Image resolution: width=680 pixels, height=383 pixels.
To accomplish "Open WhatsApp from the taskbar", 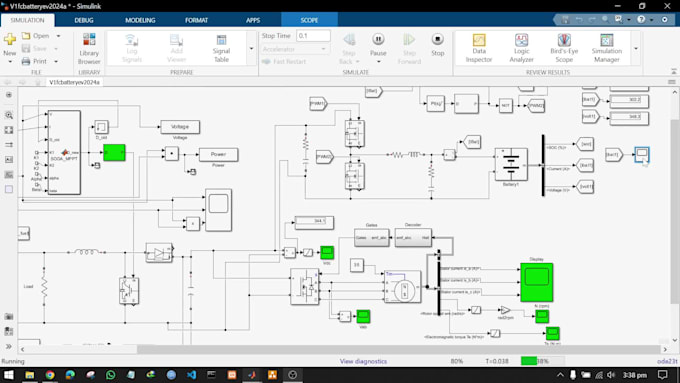I will (x=111, y=375).
